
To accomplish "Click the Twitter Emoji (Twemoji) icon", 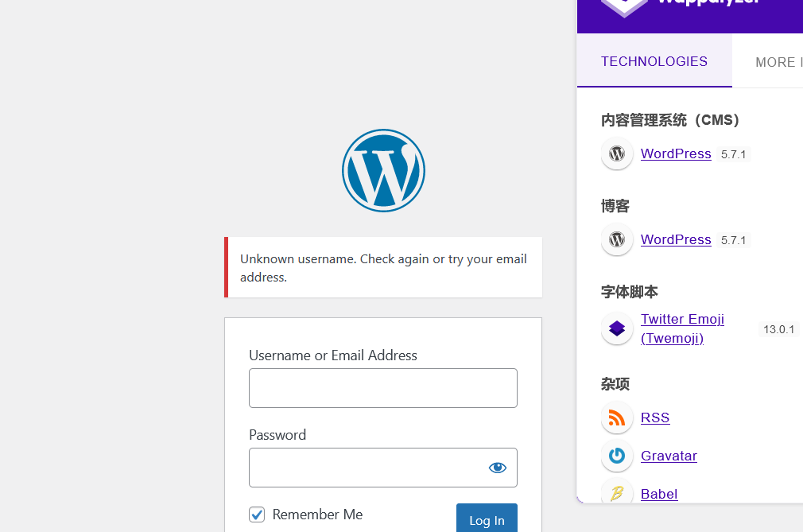I will (617, 328).
